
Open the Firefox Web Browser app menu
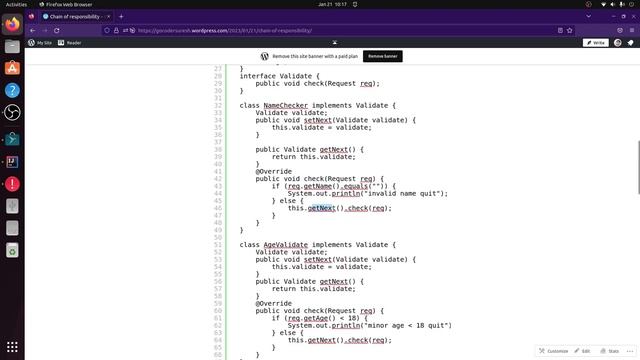click(65, 4)
